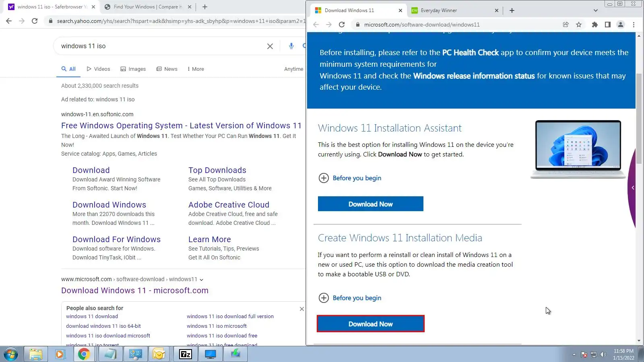The height and width of the screenshot is (362, 644).
Task: Click the Yahoo search query input field
Action: (x=161, y=46)
